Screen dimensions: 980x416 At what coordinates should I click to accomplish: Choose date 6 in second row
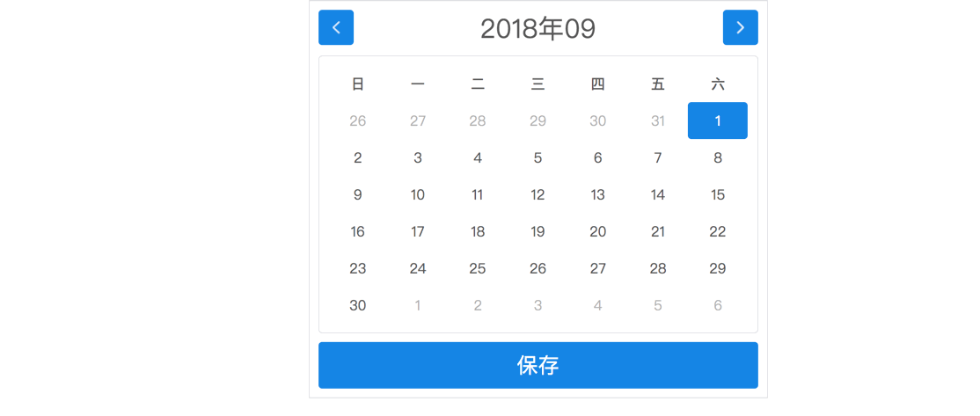597,158
